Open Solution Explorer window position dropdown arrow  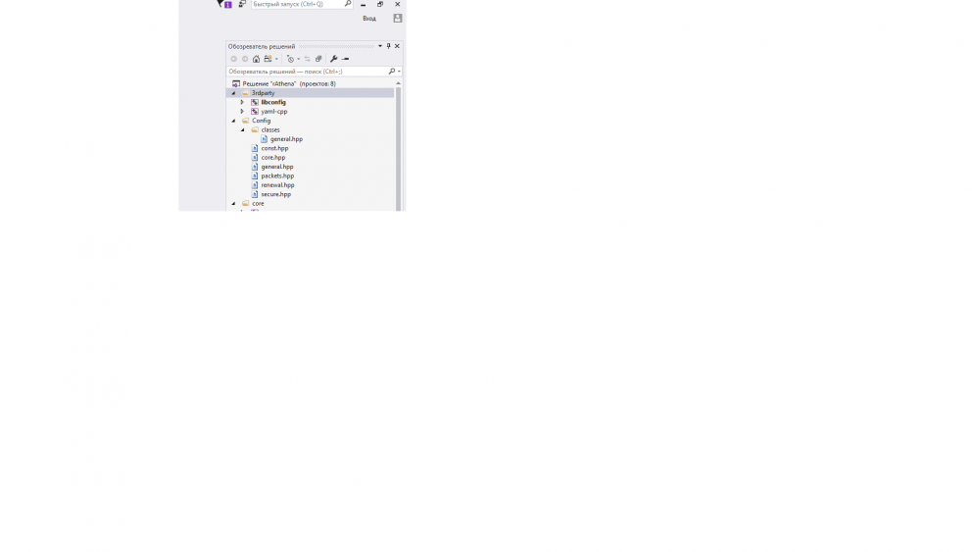pyautogui.click(x=380, y=46)
